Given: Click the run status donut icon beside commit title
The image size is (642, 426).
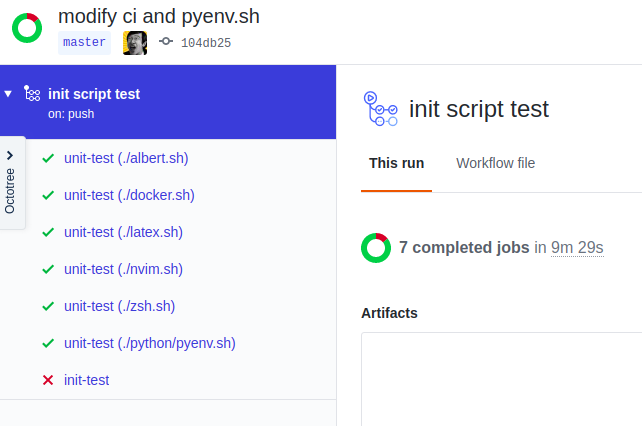Looking at the screenshot, I should pyautogui.click(x=27, y=28).
